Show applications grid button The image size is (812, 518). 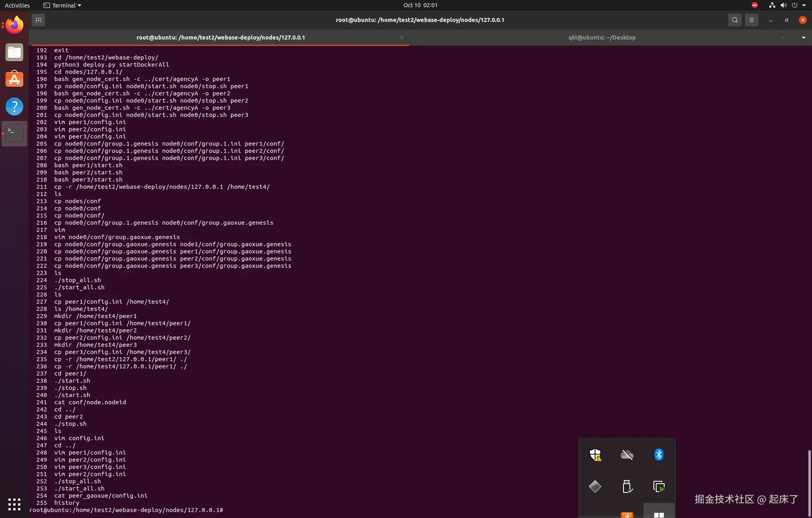point(14,504)
